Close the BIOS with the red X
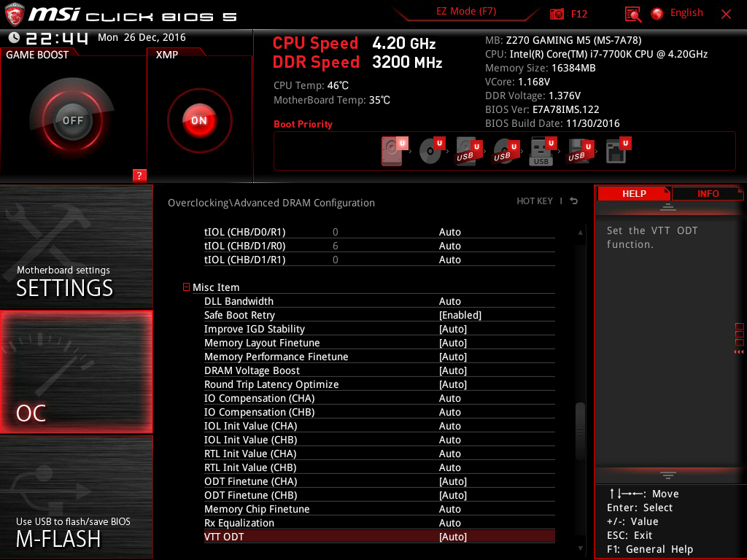The image size is (747, 560). (x=726, y=15)
